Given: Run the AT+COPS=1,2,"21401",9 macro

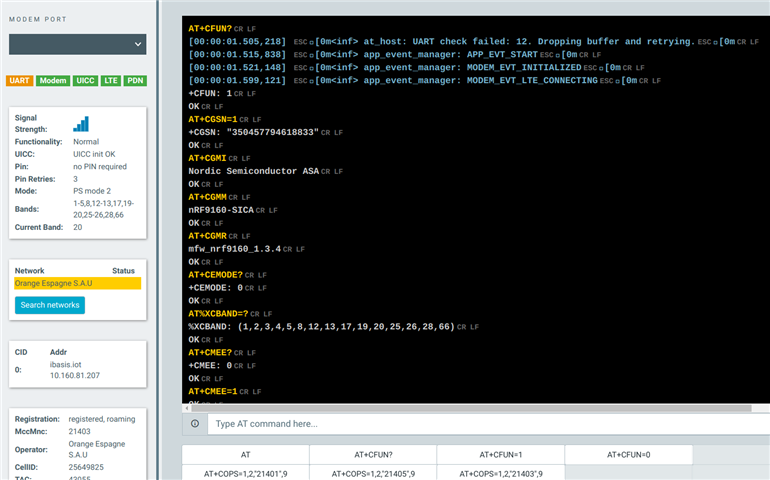Looking at the screenshot, I should point(245,474).
